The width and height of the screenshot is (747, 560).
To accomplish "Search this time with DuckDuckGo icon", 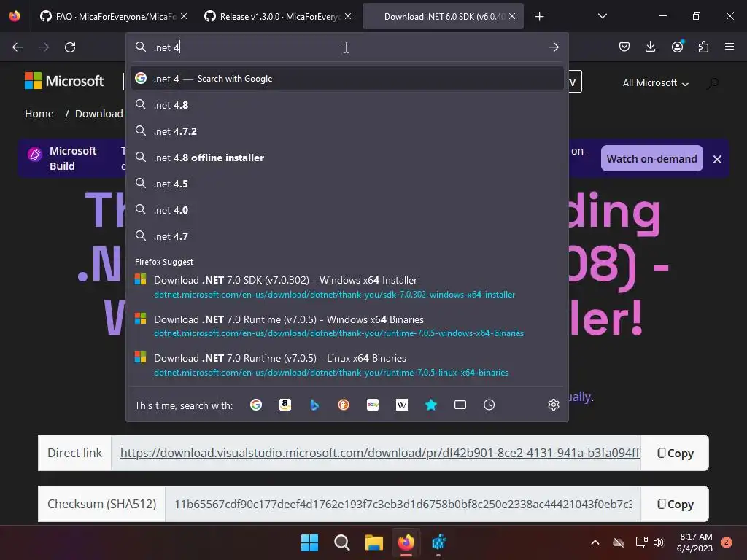I will pyautogui.click(x=344, y=405).
